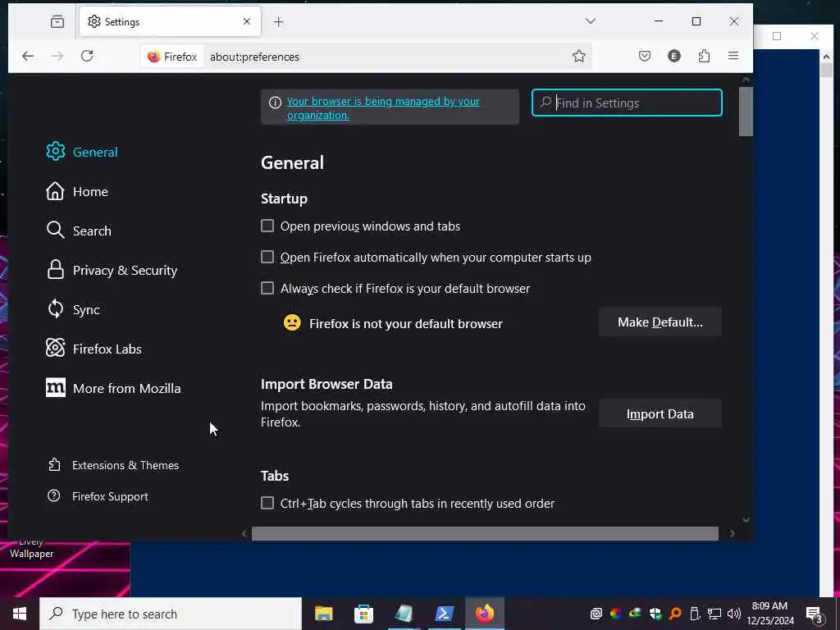Click the settings page scroll-down arrow
The height and width of the screenshot is (630, 840).
[x=746, y=519]
